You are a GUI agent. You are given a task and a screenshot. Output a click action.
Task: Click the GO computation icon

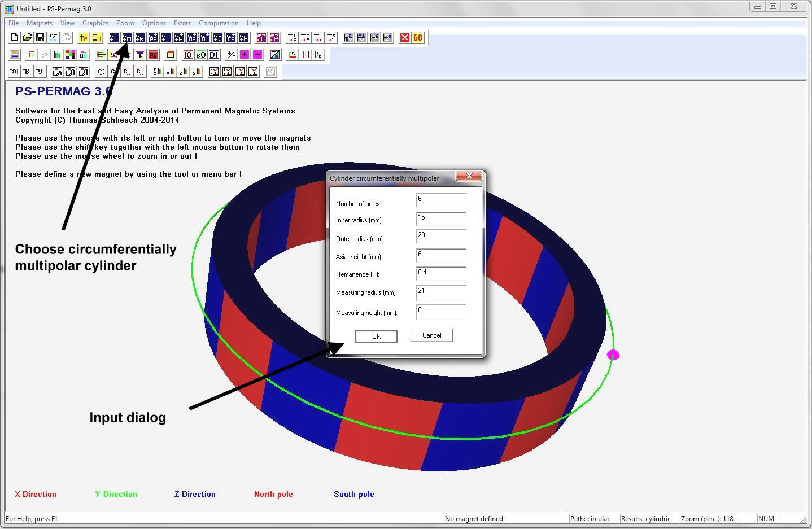point(418,38)
